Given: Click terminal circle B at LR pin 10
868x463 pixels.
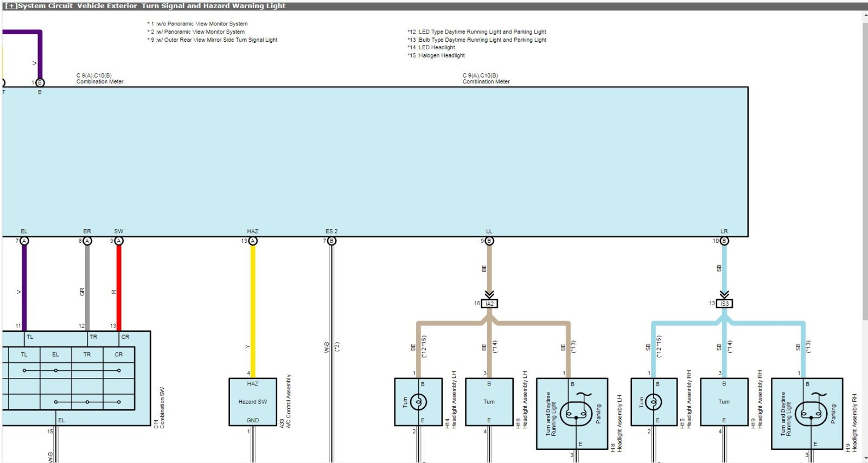Looking at the screenshot, I should (x=724, y=241).
